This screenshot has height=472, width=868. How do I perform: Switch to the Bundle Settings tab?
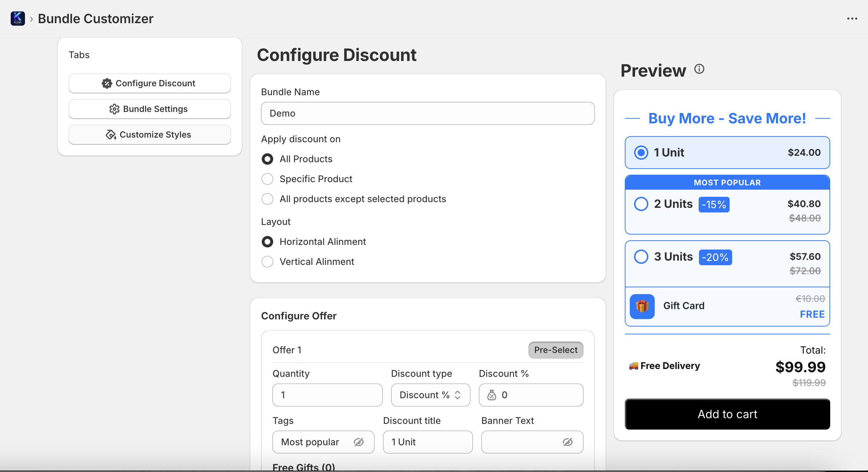pos(149,109)
